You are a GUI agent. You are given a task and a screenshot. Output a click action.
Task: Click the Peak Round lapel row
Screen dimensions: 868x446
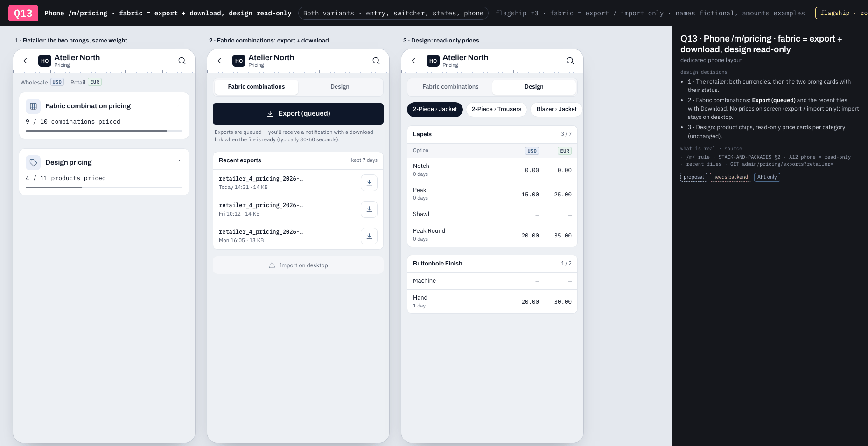[492, 235]
